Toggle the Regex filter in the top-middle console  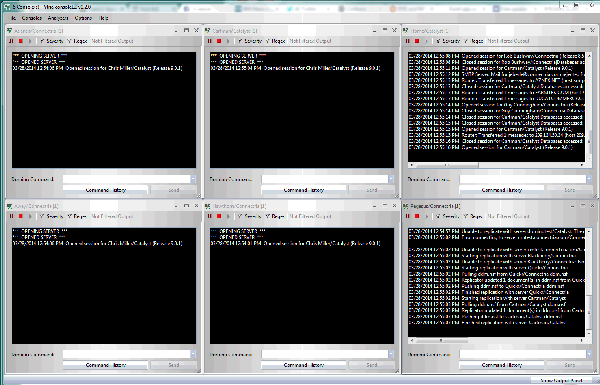(275, 41)
